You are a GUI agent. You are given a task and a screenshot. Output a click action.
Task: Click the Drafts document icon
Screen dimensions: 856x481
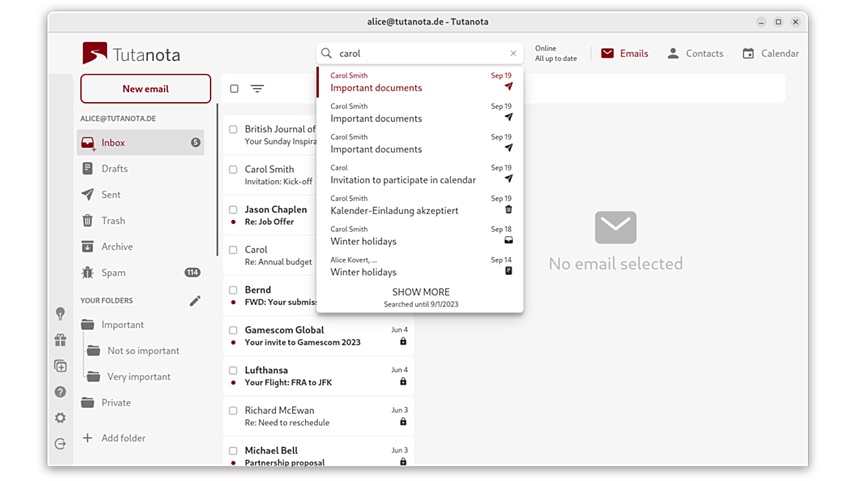[87, 169]
